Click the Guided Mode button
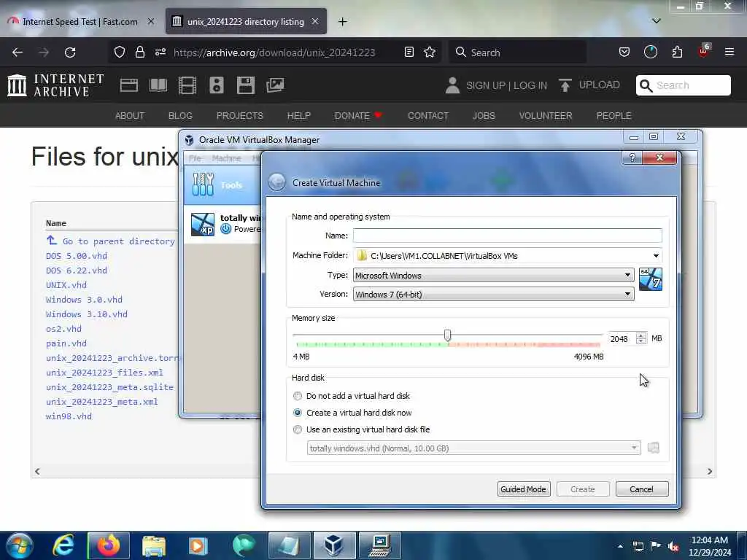This screenshot has width=747, height=560. tap(524, 489)
